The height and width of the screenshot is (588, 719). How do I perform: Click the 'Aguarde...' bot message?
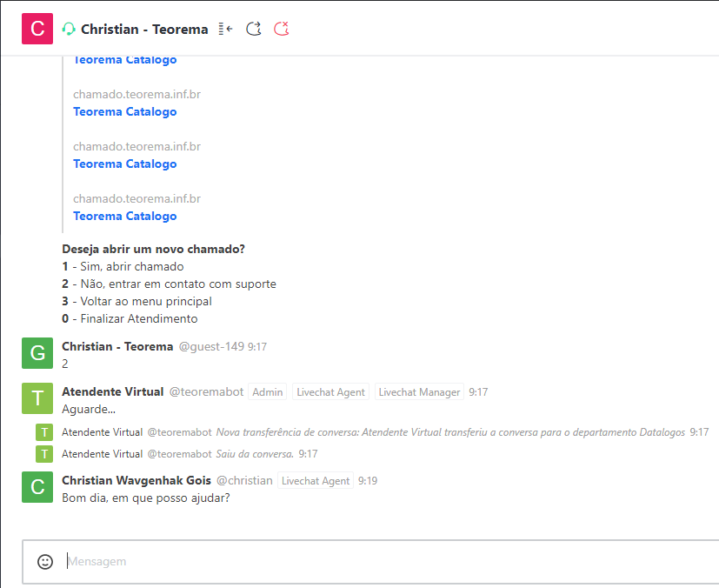click(89, 409)
